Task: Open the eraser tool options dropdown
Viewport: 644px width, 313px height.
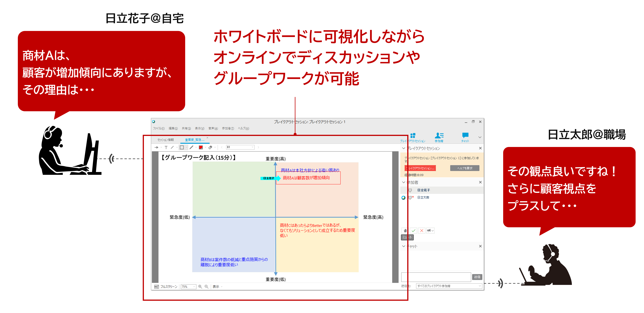Action: coord(215,147)
